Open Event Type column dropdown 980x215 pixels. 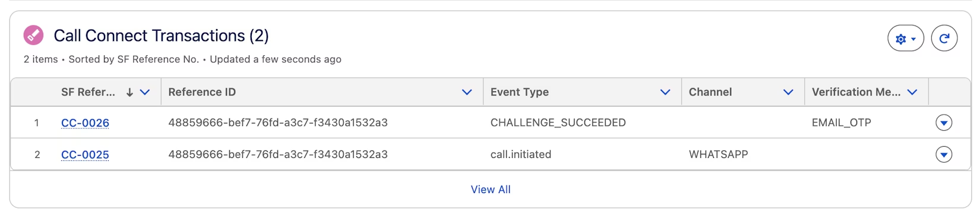coord(665,92)
